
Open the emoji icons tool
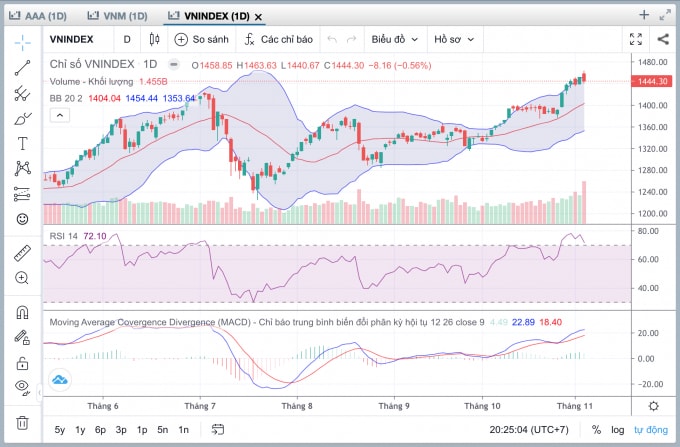(23, 219)
